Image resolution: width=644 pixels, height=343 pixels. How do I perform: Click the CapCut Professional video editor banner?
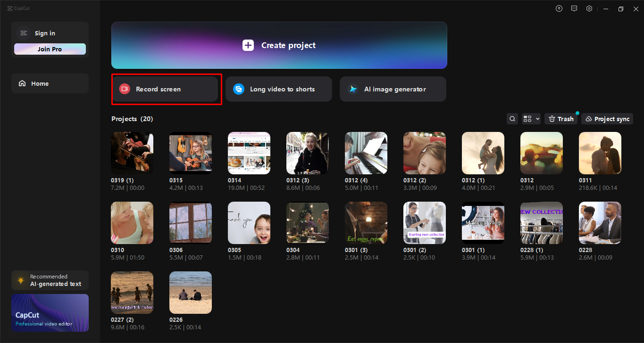50,313
